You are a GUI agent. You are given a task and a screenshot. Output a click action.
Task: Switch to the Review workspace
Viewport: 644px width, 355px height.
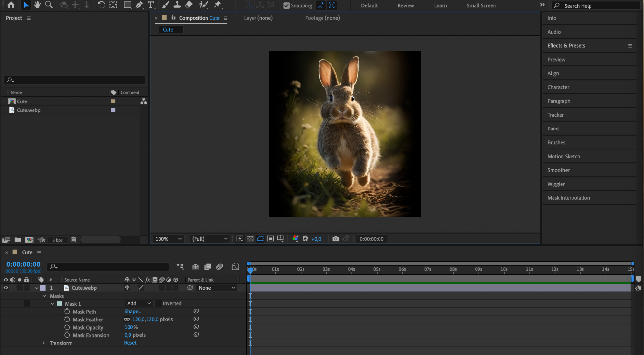(406, 5)
